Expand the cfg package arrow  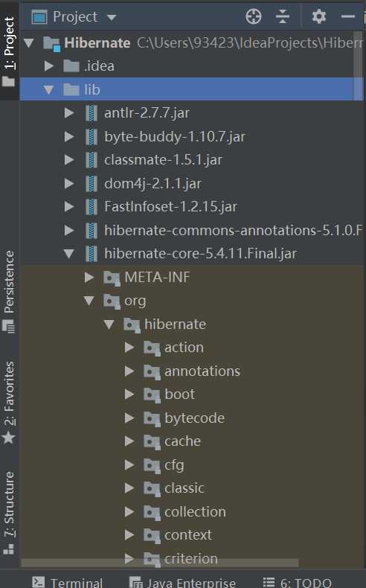129,465
